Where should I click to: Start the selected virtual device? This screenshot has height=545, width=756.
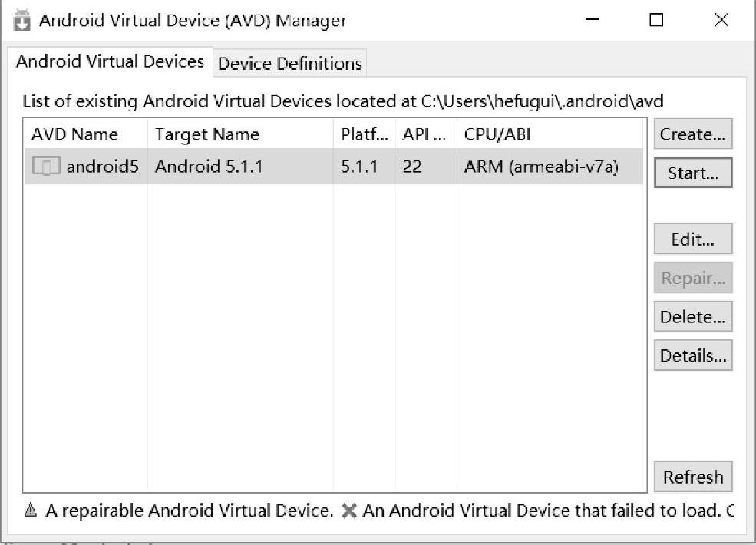[x=693, y=173]
